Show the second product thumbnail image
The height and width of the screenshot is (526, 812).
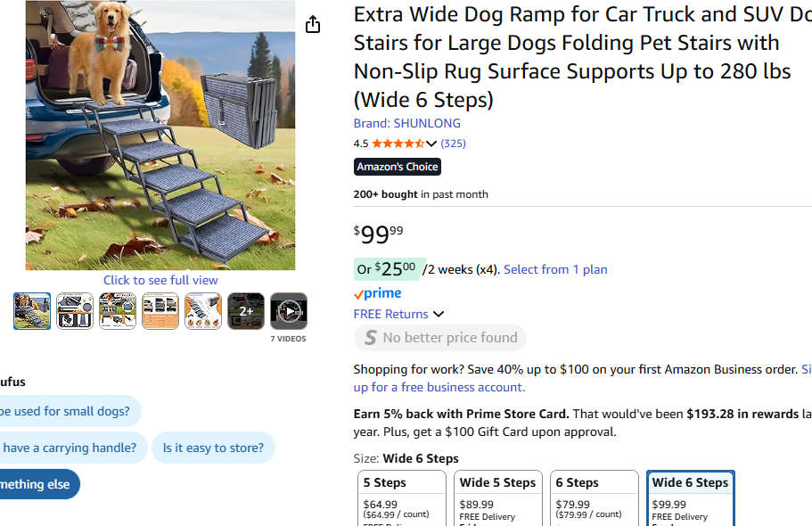click(75, 311)
